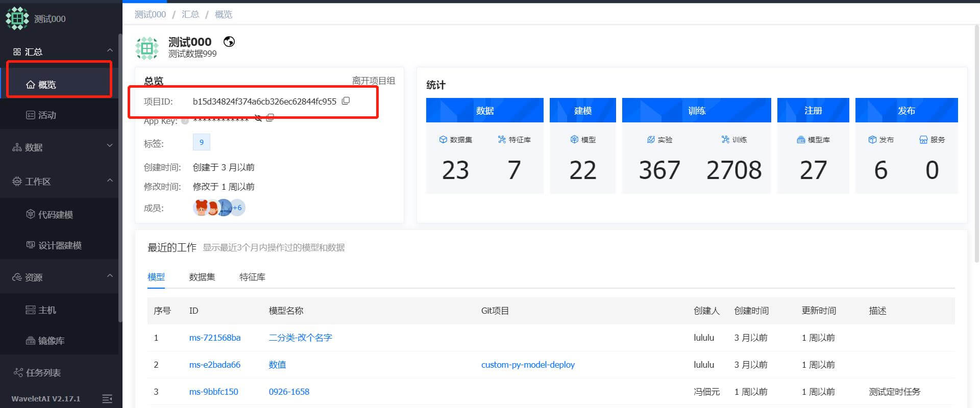980x408 pixels.
Task: Click the 模型名称 column header
Action: point(286,311)
